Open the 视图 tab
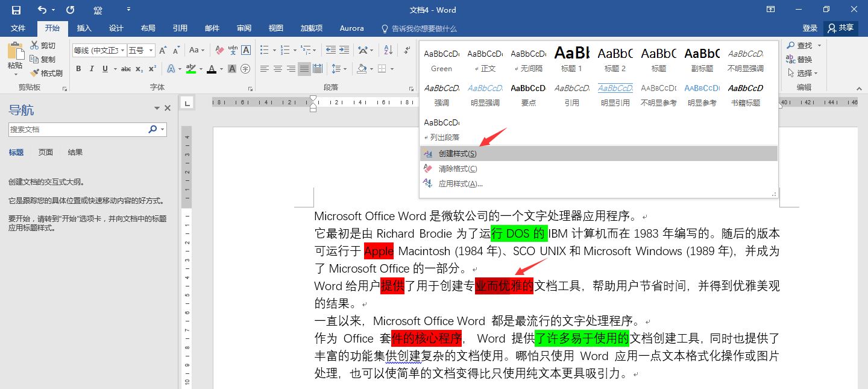Viewport: 868px width, 389px height. pos(276,28)
